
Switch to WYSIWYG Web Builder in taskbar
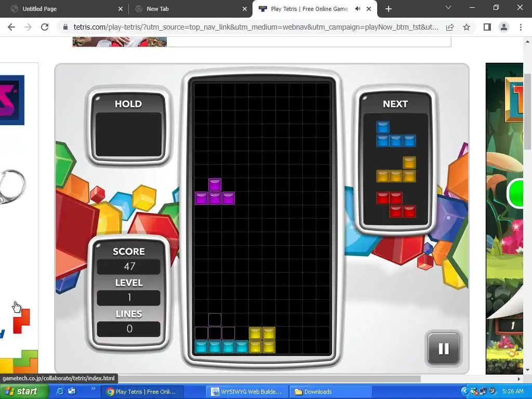pyautogui.click(x=248, y=392)
